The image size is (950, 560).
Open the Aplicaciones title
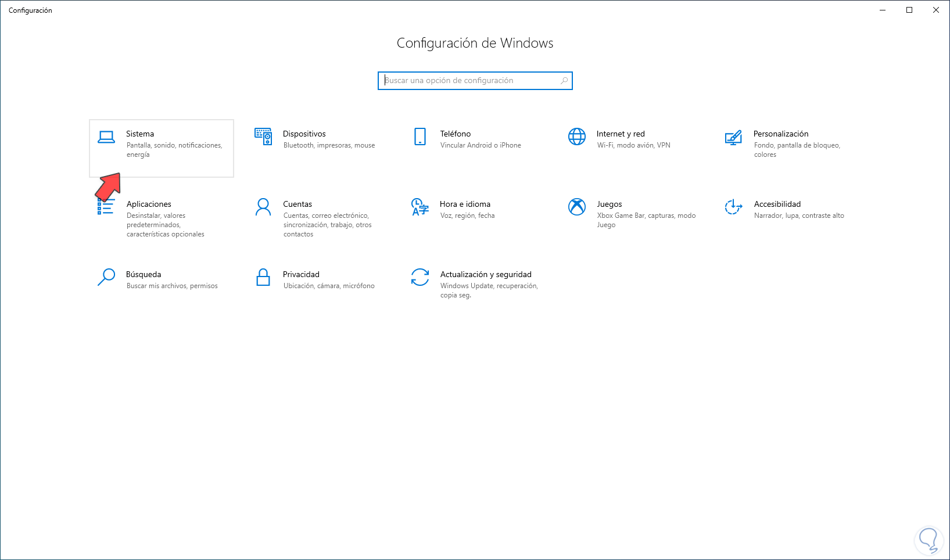click(x=149, y=204)
